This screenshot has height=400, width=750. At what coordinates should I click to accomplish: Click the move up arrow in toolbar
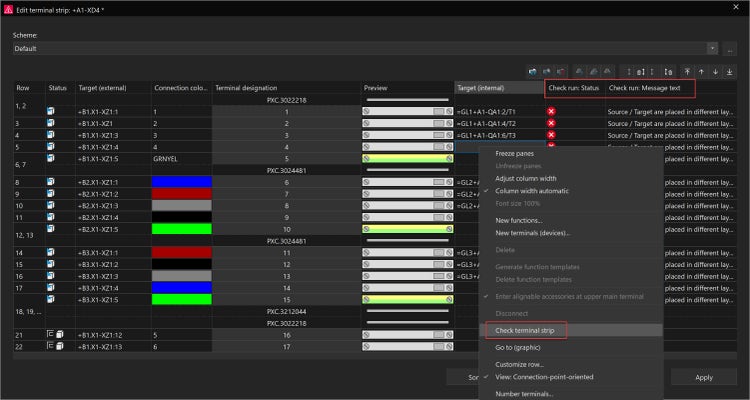coord(702,72)
